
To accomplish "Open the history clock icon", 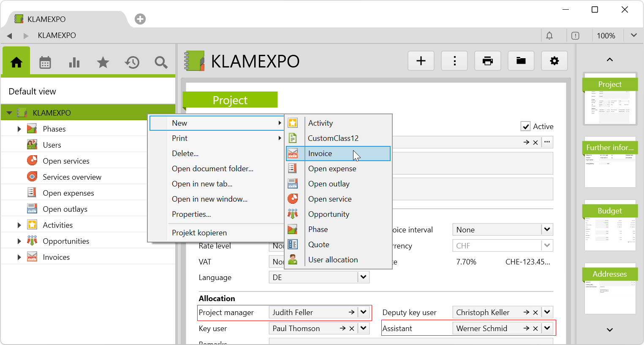I will pos(132,62).
